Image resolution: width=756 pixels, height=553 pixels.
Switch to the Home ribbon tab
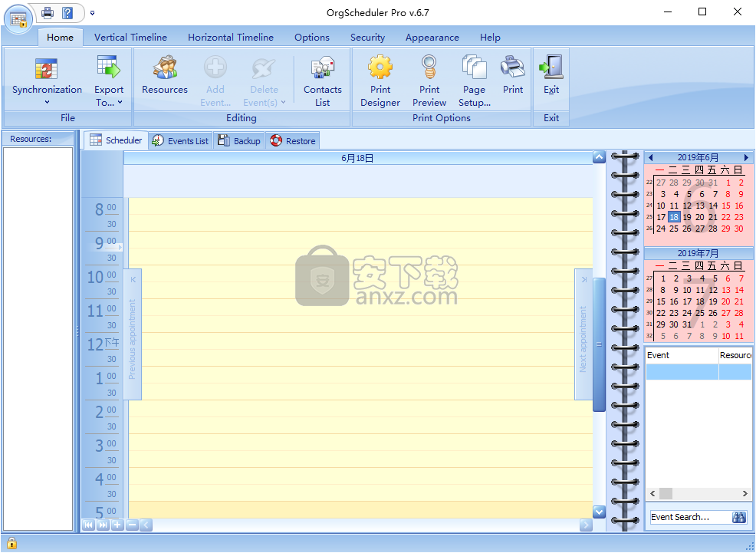click(x=61, y=37)
